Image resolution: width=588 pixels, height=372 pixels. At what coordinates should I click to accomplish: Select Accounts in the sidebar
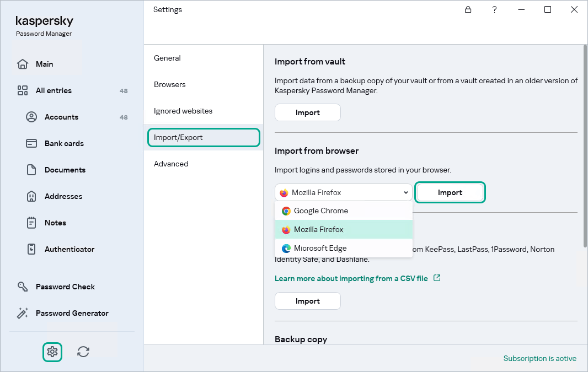click(x=61, y=117)
